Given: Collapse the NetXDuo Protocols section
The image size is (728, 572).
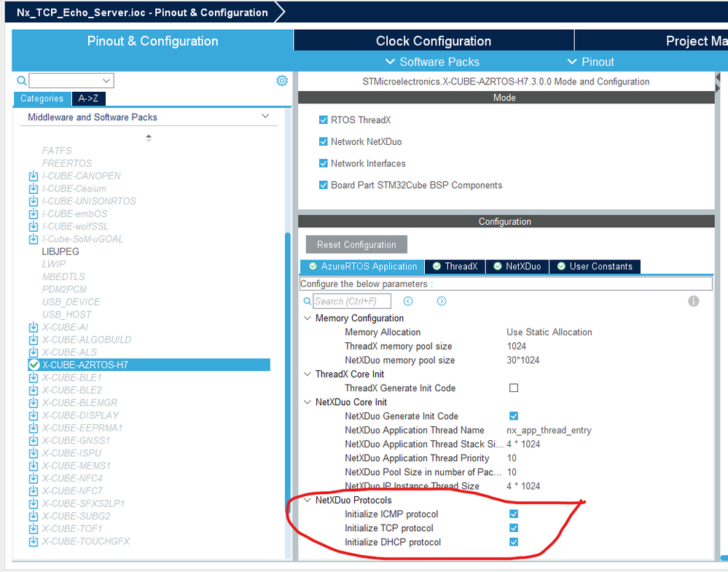Looking at the screenshot, I should (x=308, y=500).
